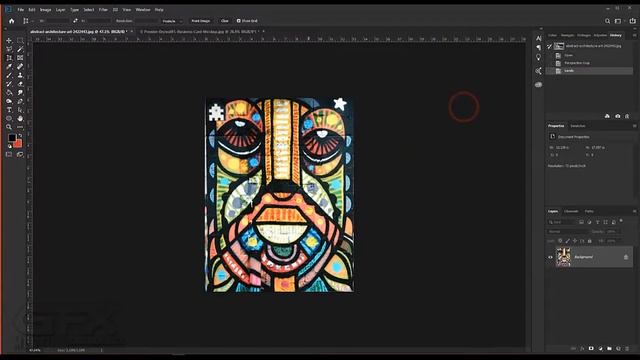Reset default foreground and background colors
Screen dimensions: 640x360
tap(10, 146)
